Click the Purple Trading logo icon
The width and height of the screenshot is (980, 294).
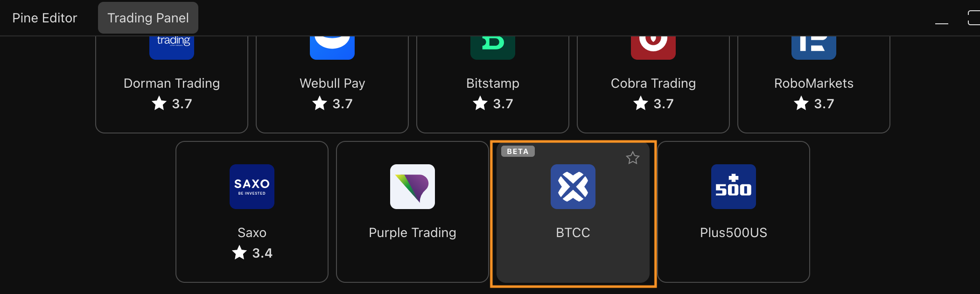pyautogui.click(x=413, y=187)
